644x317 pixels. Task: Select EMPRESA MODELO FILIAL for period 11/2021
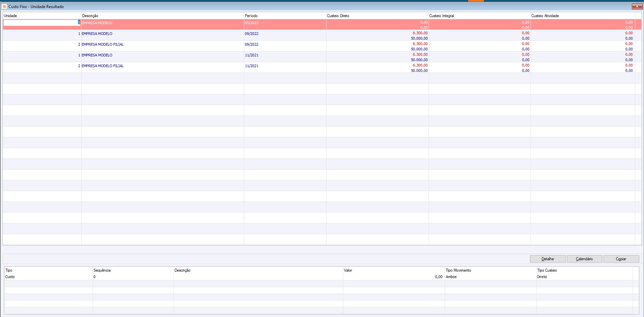103,66
